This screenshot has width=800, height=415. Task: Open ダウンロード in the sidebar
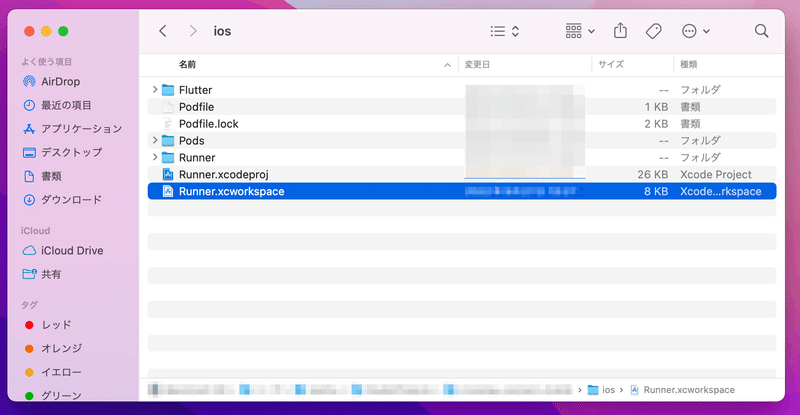pos(62,200)
